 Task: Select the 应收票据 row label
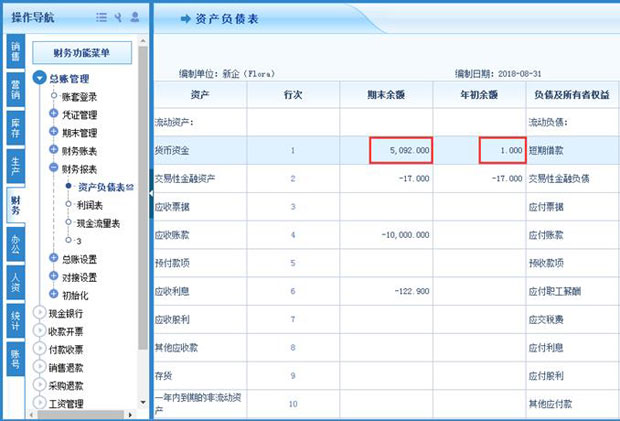(x=172, y=207)
